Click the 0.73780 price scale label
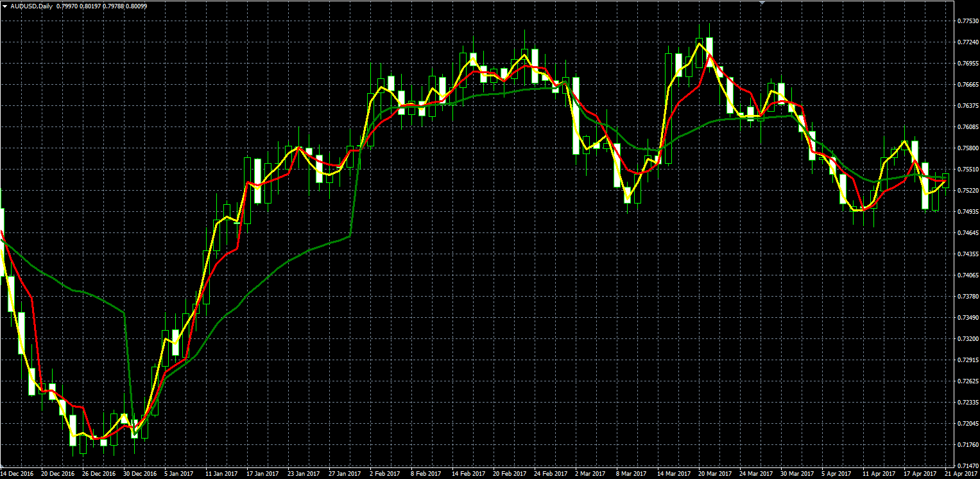 [967, 297]
